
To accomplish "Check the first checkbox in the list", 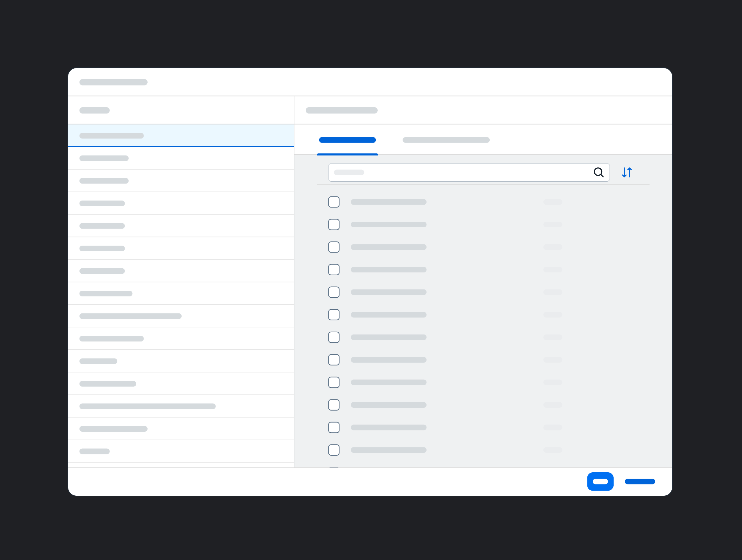I will [334, 202].
